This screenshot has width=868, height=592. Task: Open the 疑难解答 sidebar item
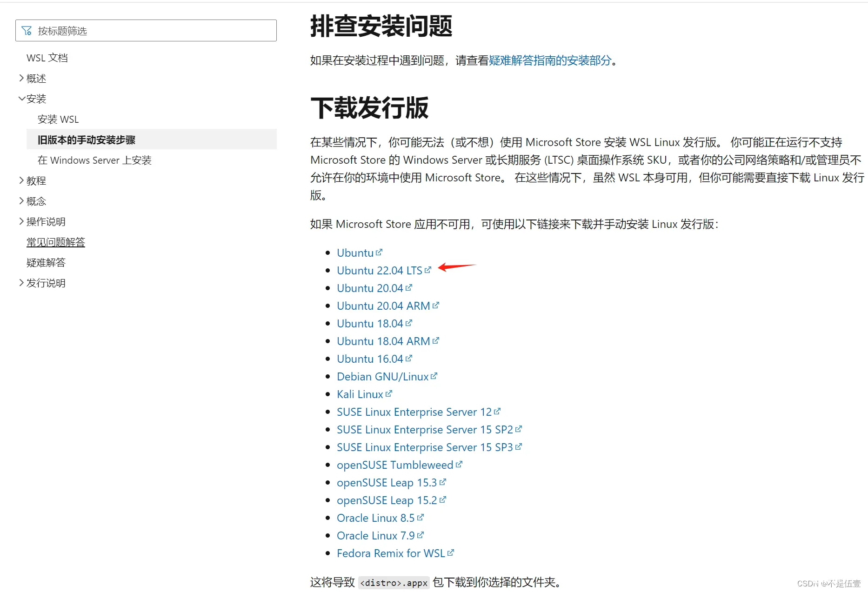(x=46, y=262)
